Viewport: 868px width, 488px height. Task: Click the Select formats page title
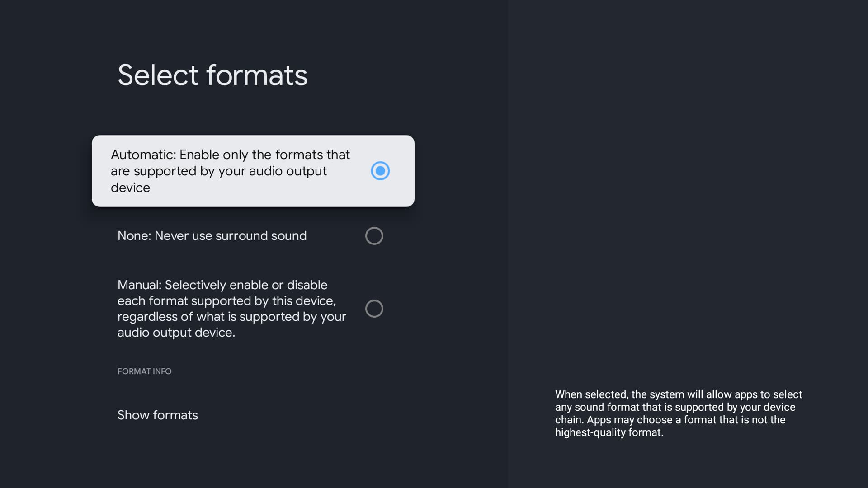pyautogui.click(x=212, y=75)
